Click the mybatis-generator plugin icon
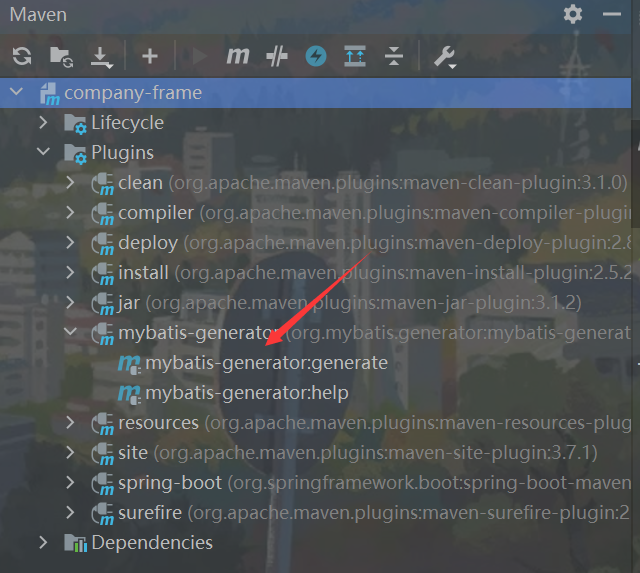The height and width of the screenshot is (573, 640). 102,334
